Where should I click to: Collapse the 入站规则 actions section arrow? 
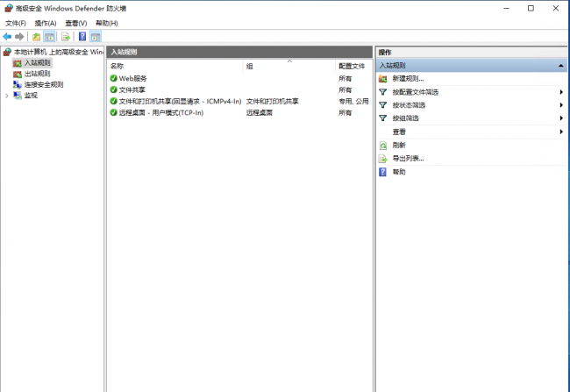tap(560, 66)
